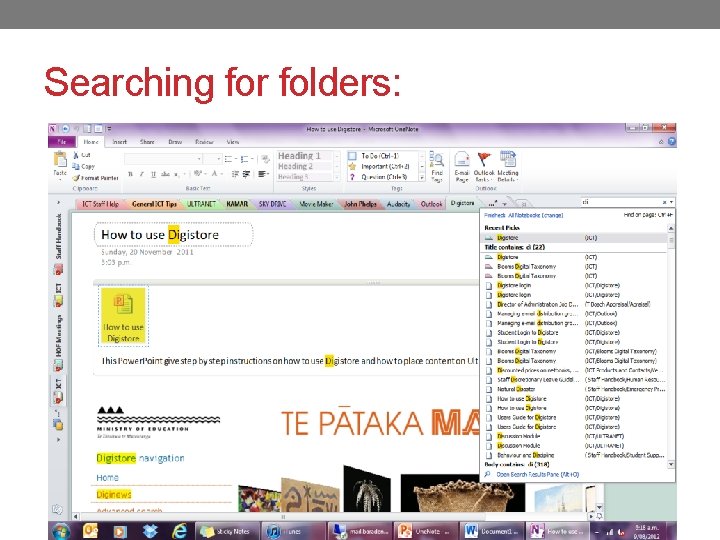The height and width of the screenshot is (540, 720).
Task: Switch to the Review ribbon tab
Action: [204, 142]
